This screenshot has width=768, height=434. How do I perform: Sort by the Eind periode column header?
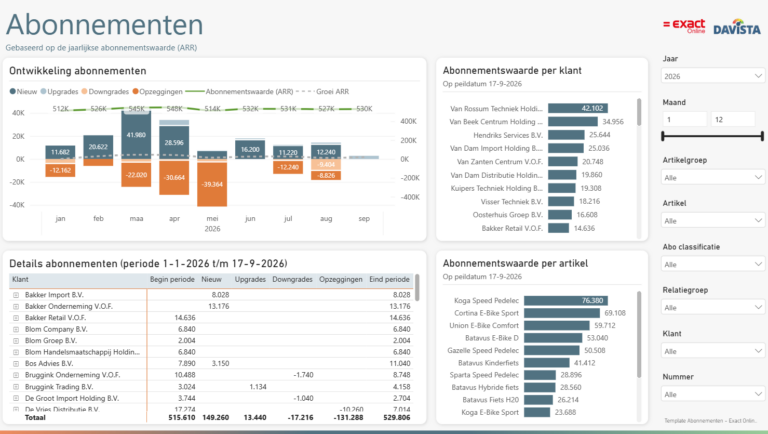(389, 279)
